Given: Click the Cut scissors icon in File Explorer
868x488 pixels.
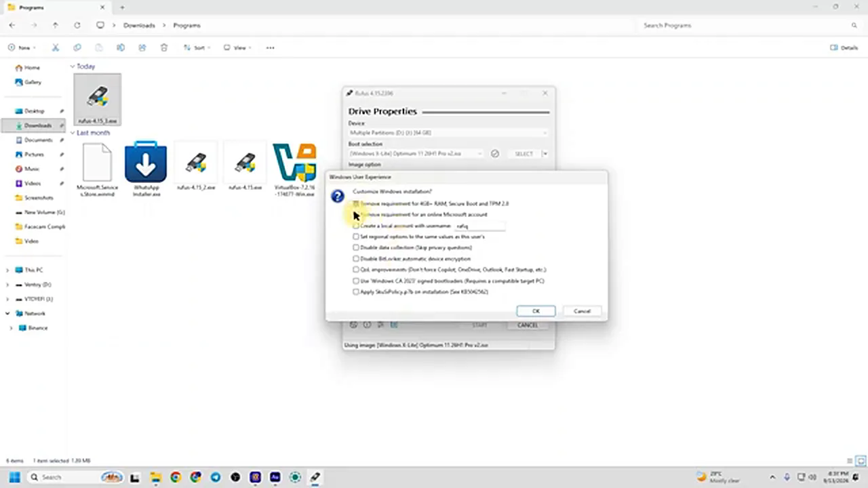Looking at the screenshot, I should tap(56, 48).
